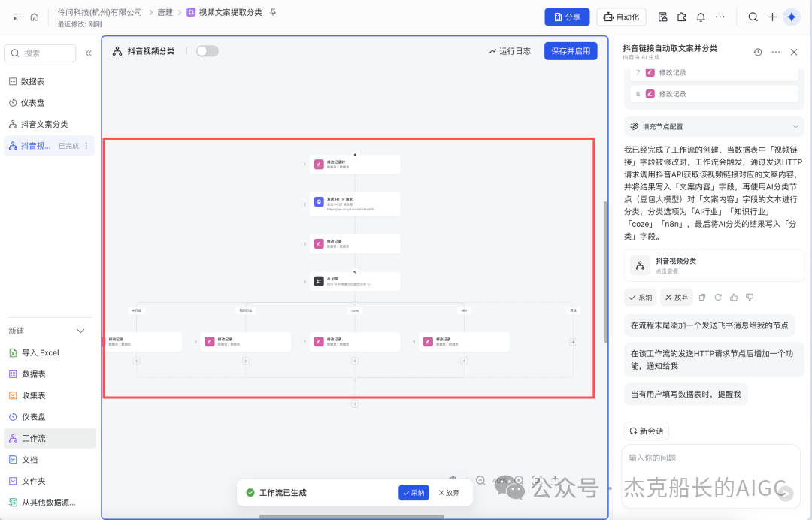Viewport: 812px width, 520px height.
Task: Pick suggestion 在流程末尾添加一个发送飞书消息给我的节点
Action: click(710, 325)
